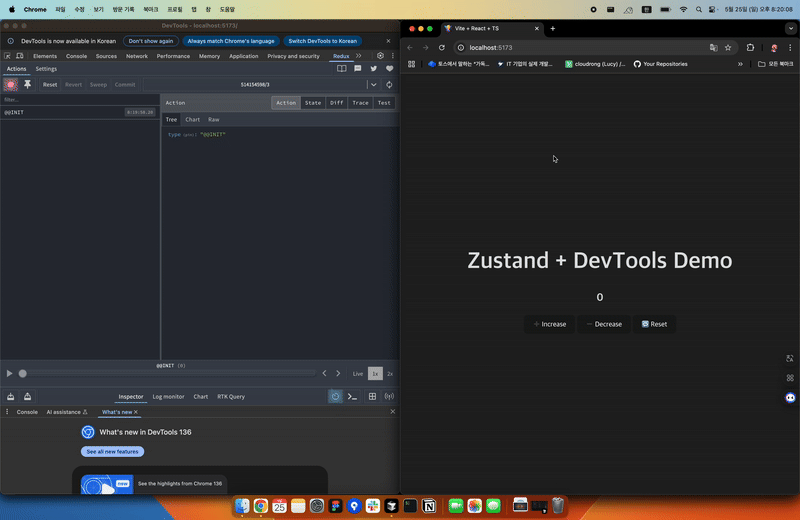Click the reload icon in the Chrome window
This screenshot has width=800, height=520.
pyautogui.click(x=442, y=47)
